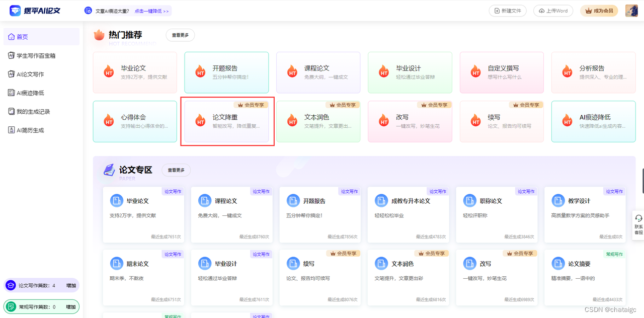Click the 上传Word button
Image resolution: width=644 pixels, height=318 pixels.
pos(553,11)
